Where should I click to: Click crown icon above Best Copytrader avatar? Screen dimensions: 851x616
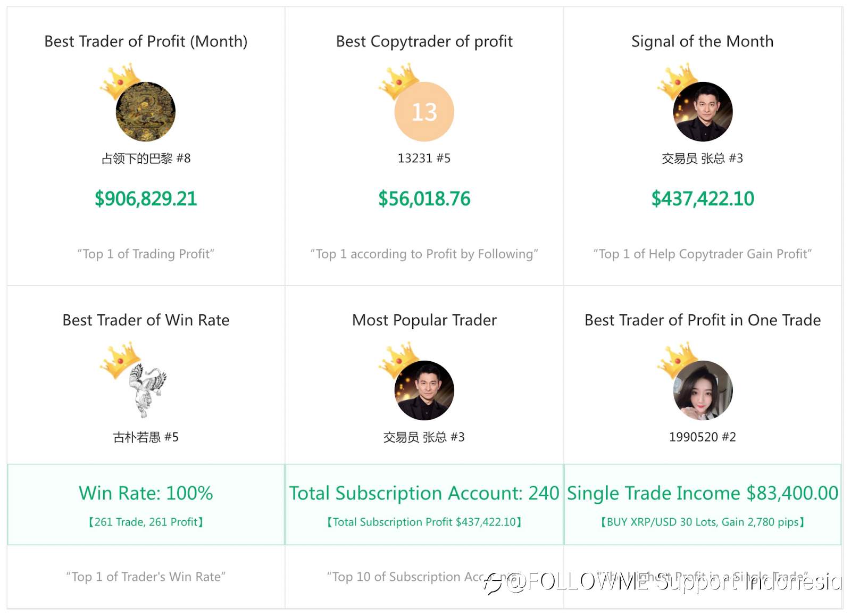[x=398, y=80]
